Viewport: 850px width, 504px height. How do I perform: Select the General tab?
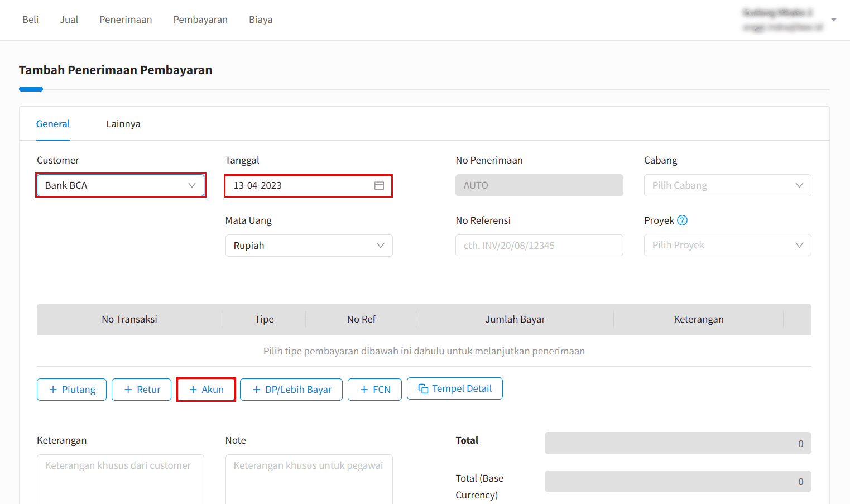click(x=53, y=124)
